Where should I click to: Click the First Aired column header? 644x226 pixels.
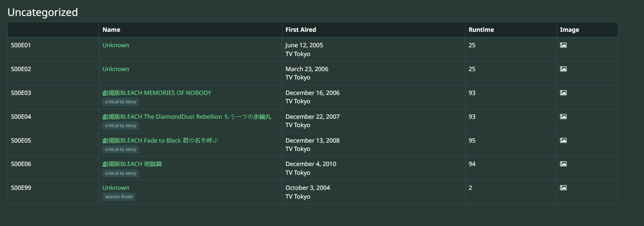[x=301, y=30]
